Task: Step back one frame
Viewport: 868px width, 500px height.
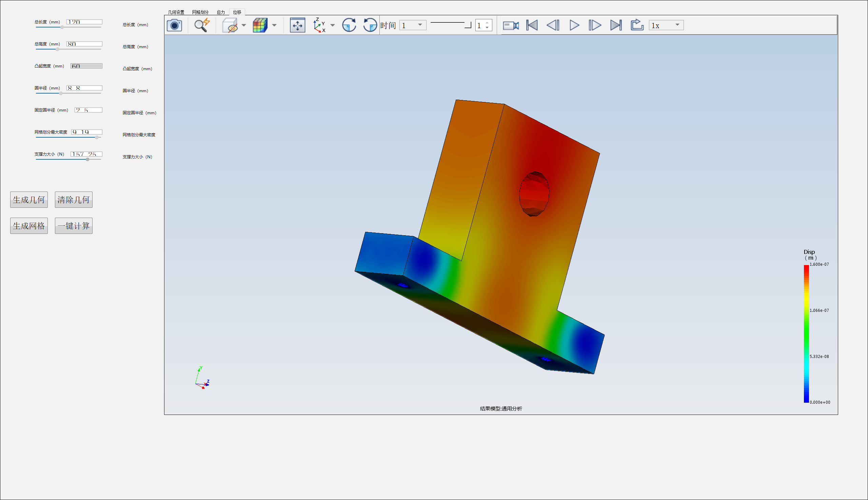Action: pyautogui.click(x=553, y=25)
